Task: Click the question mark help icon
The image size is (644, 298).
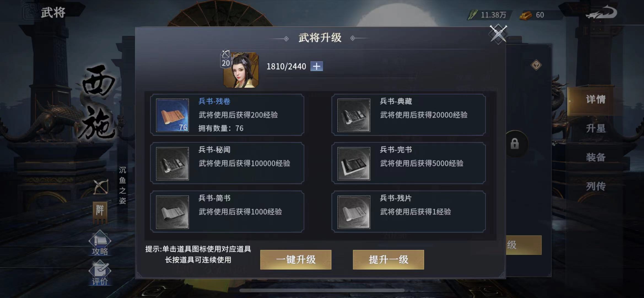Action: (536, 65)
